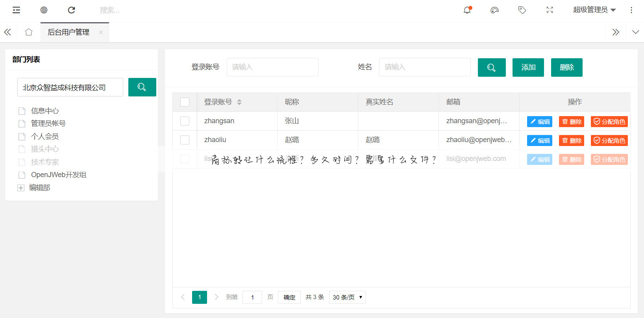Screen dimensions: 644x318
Task: Edit the zhaoliu user
Action: click(540, 141)
